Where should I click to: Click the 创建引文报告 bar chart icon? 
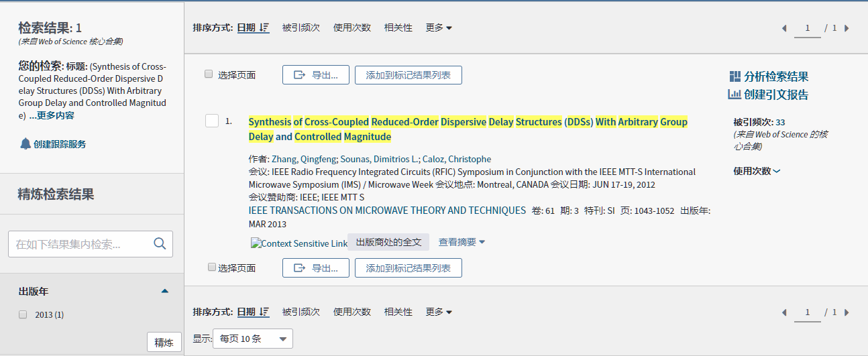pos(735,95)
